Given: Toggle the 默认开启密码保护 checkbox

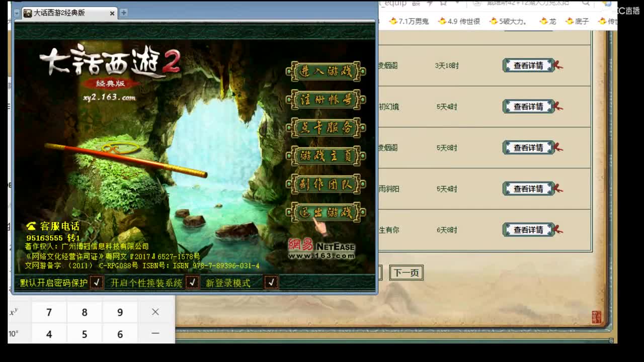Looking at the screenshot, I should (97, 283).
